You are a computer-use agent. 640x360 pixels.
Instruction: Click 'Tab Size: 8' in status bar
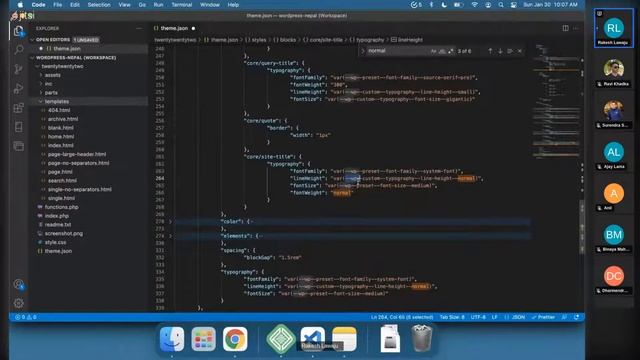tap(452, 317)
